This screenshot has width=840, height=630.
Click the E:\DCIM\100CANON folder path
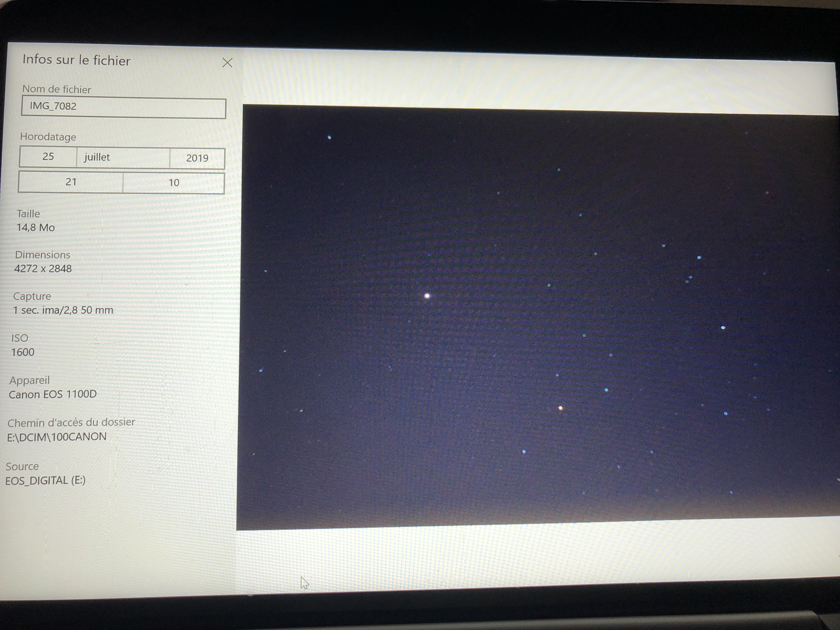click(x=57, y=437)
